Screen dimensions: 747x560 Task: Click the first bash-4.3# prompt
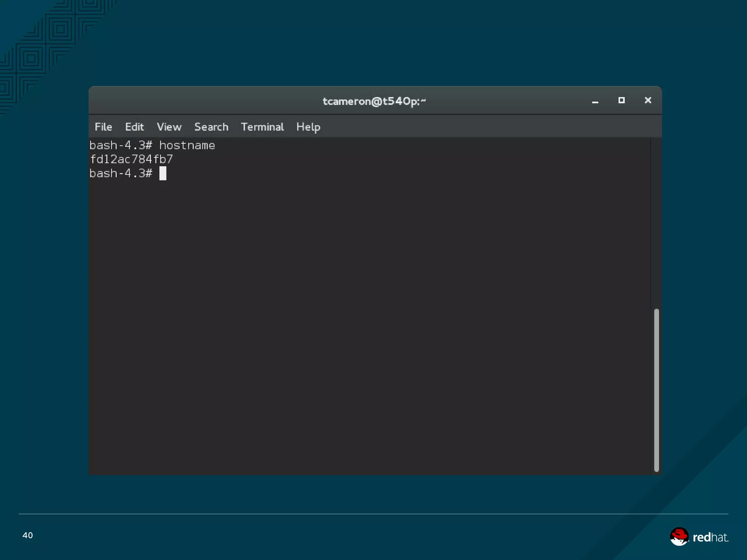pos(120,145)
